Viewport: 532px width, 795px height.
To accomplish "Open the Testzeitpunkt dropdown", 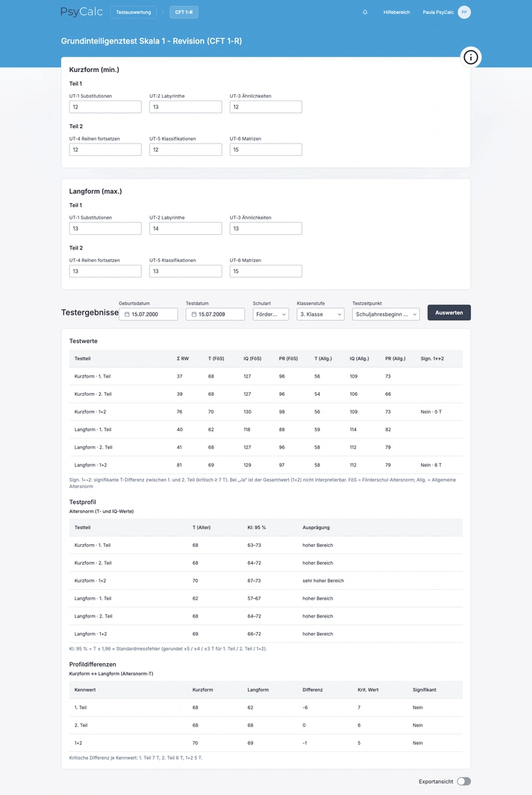I will (386, 315).
